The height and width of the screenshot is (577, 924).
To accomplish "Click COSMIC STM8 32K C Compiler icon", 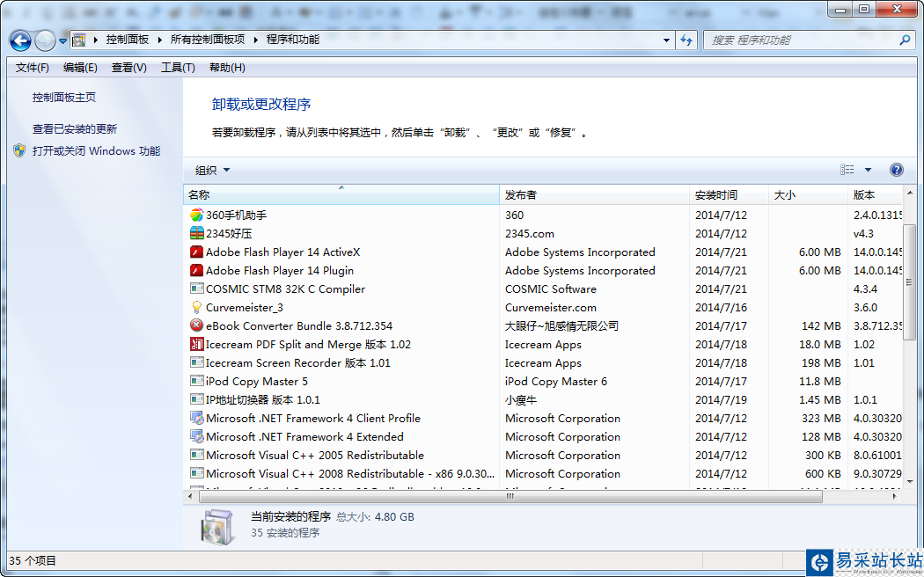I will point(197,289).
